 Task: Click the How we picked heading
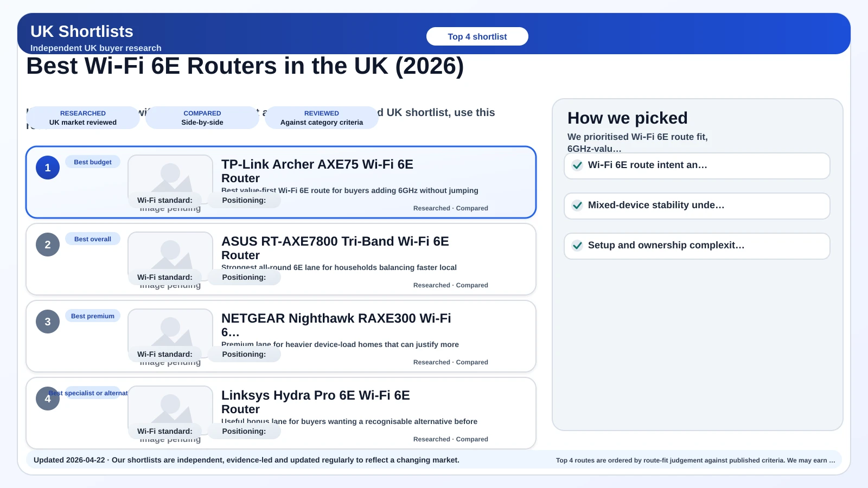click(628, 118)
